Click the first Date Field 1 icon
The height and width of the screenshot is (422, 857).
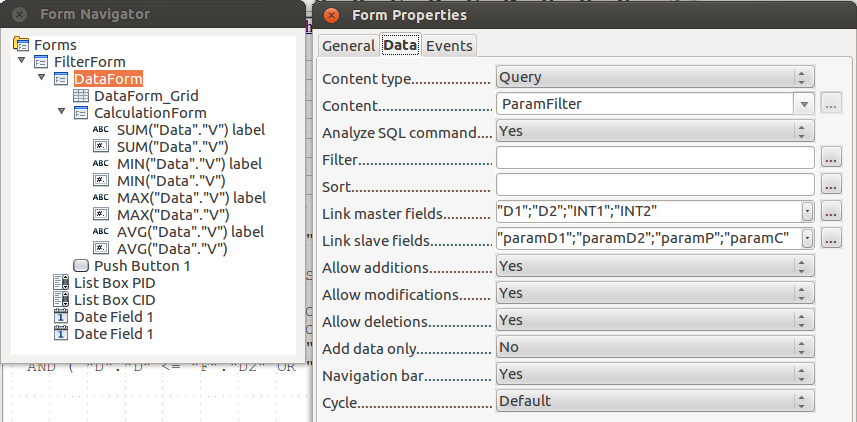click(61, 317)
